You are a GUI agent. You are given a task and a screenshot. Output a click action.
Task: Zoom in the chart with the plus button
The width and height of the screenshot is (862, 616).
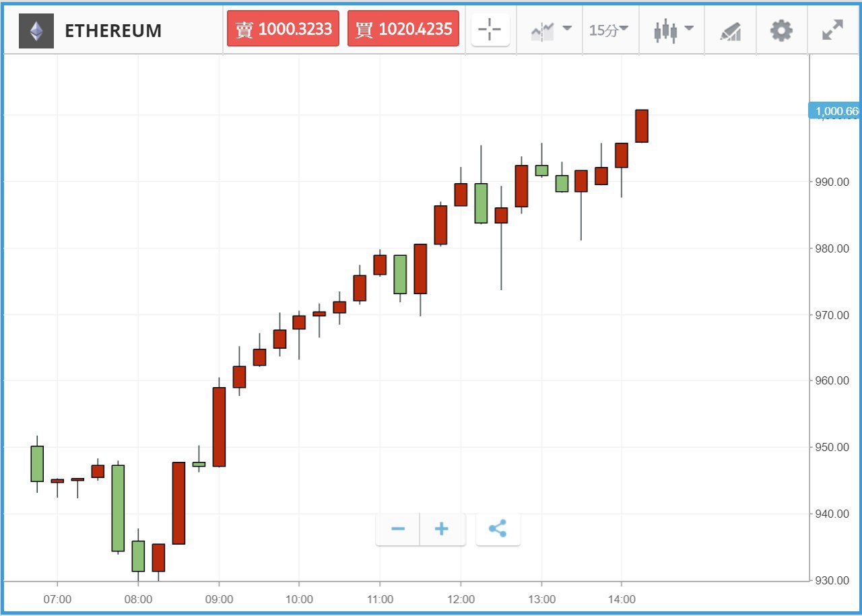click(442, 529)
